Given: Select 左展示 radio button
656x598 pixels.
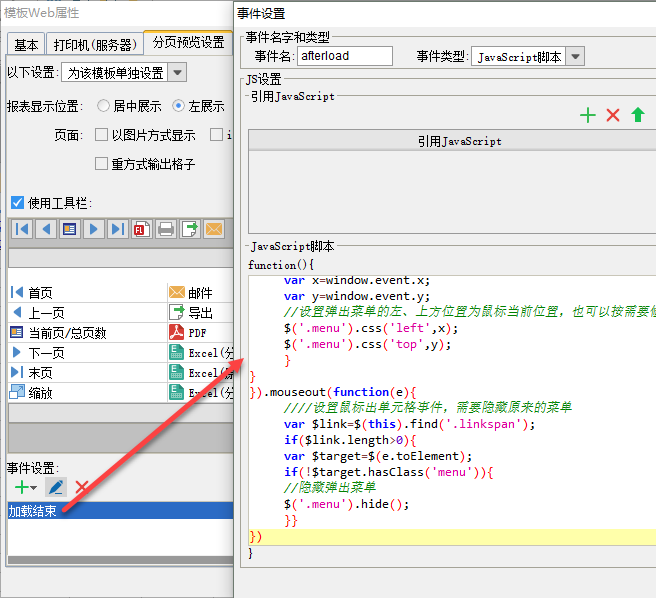Looking at the screenshot, I should pyautogui.click(x=178, y=105).
